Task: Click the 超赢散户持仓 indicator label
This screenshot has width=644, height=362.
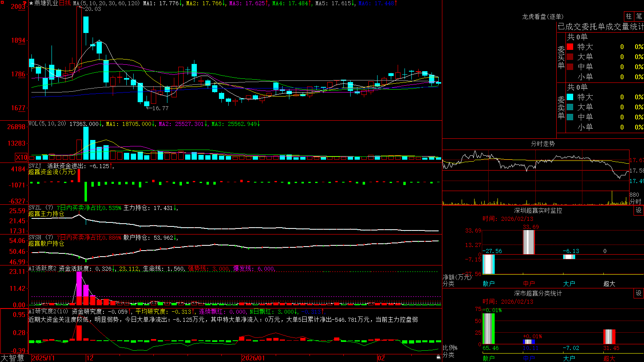Action: [46, 244]
